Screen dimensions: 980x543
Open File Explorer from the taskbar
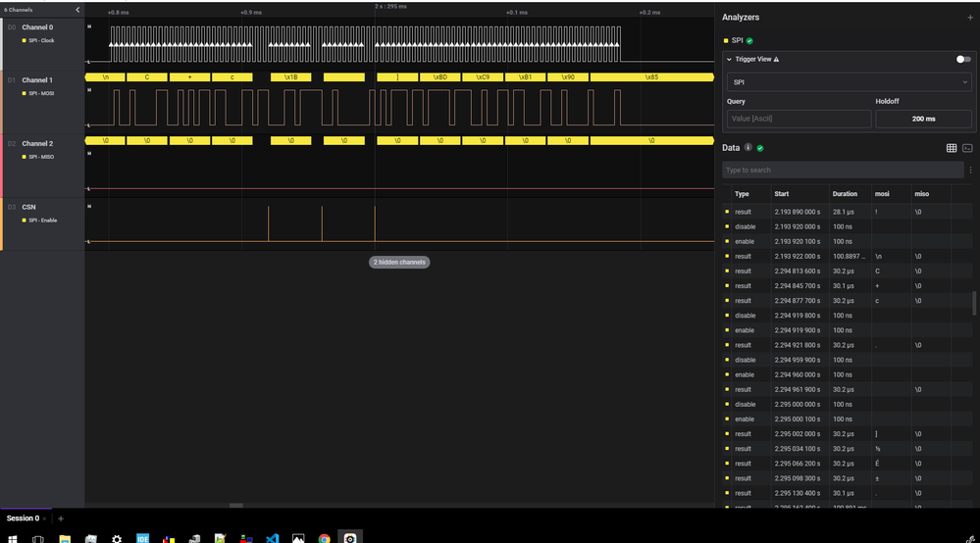(x=65, y=539)
